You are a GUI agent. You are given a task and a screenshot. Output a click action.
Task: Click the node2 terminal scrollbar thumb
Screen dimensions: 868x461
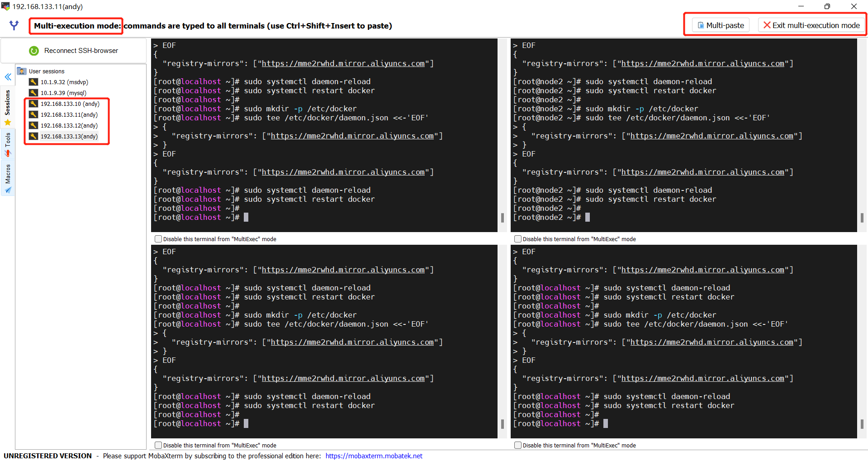pos(862,218)
